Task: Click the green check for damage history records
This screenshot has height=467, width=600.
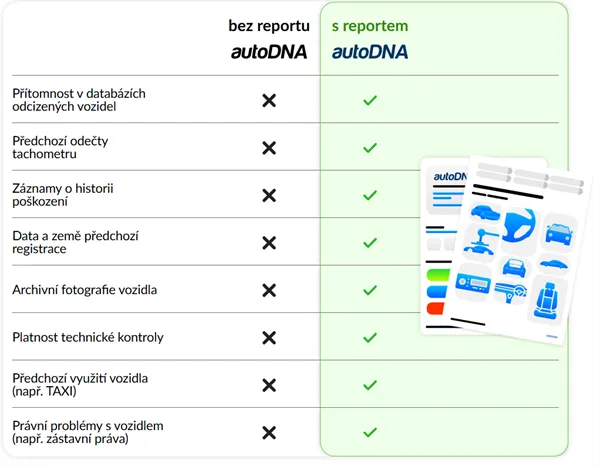Action: pos(369,195)
